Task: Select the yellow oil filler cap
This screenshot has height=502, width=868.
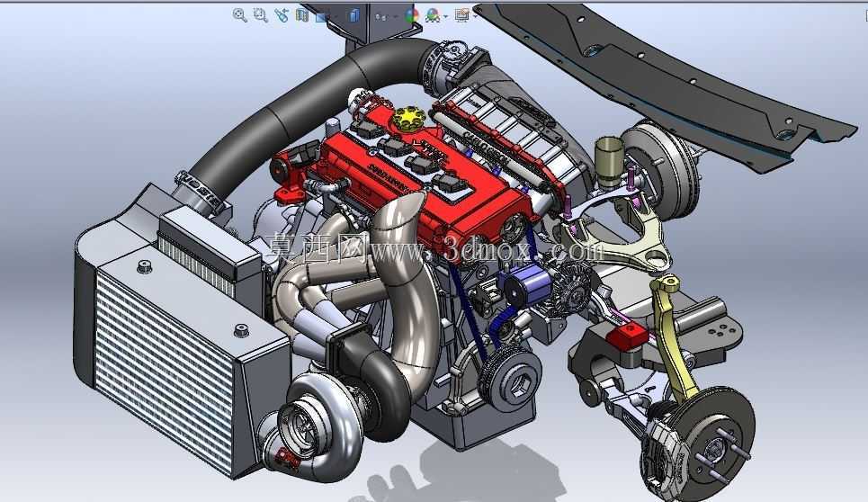Action: (x=409, y=117)
